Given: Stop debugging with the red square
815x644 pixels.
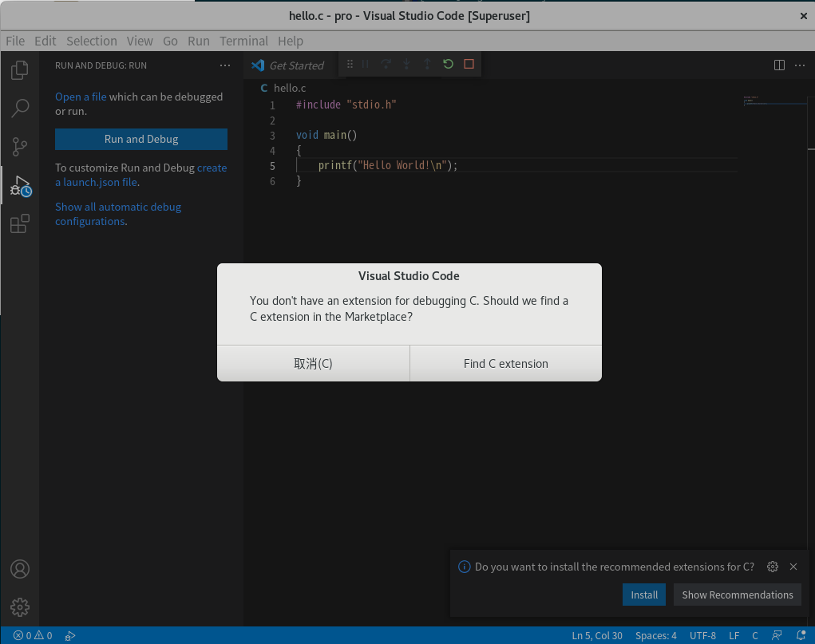Looking at the screenshot, I should [469, 64].
